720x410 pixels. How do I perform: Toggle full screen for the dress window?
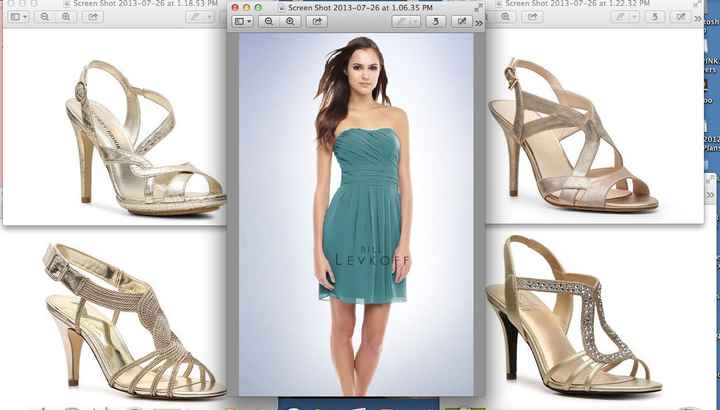point(477,7)
